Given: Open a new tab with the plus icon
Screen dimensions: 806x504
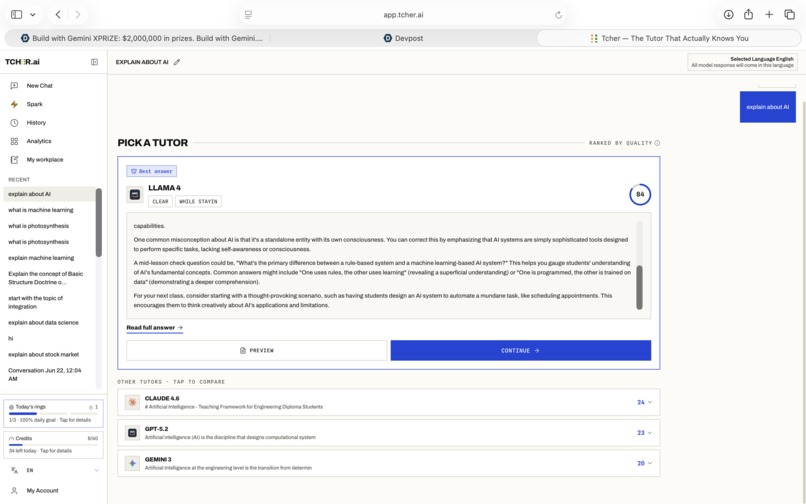Looking at the screenshot, I should pos(769,14).
